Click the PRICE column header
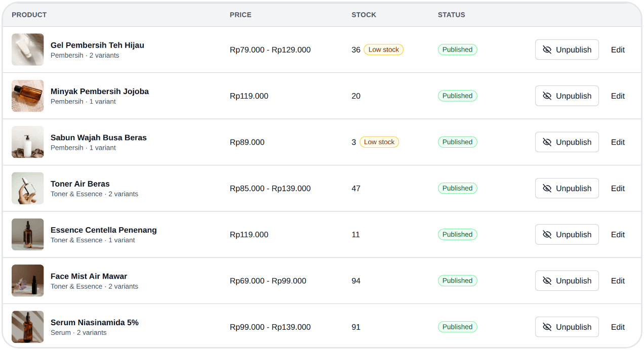 240,15
